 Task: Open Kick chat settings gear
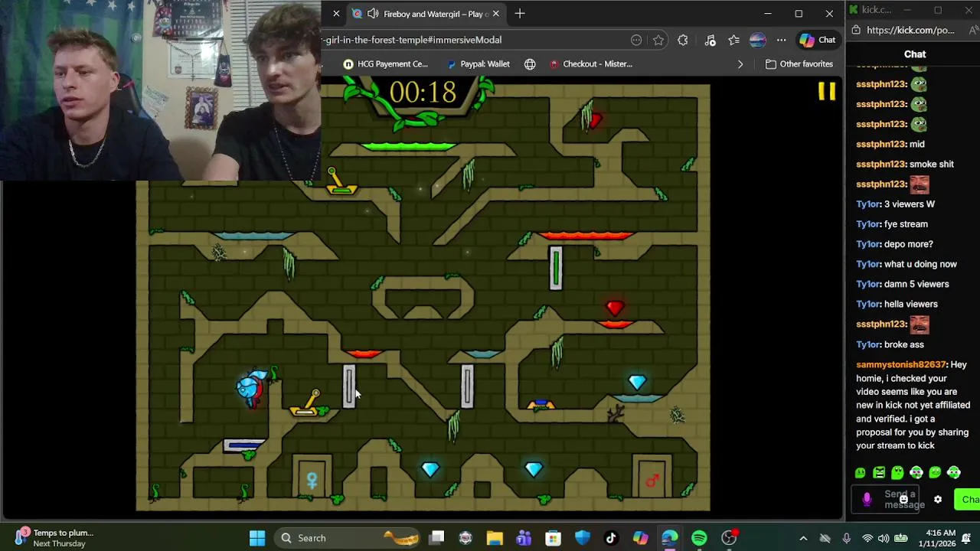938,500
